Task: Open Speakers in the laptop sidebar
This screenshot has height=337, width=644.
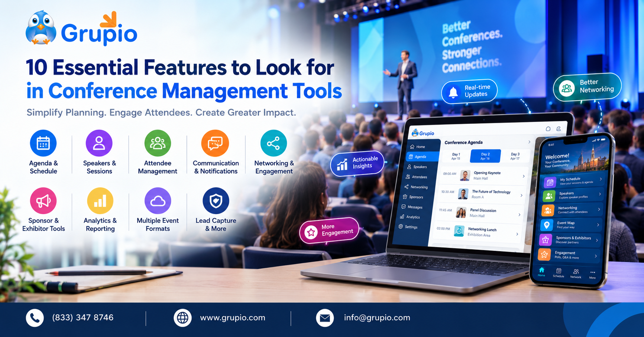Action: (417, 167)
